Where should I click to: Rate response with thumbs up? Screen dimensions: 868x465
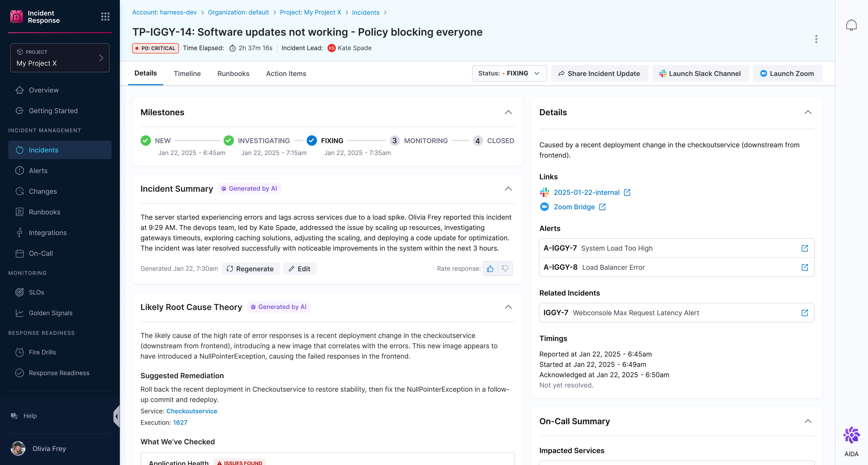click(490, 269)
